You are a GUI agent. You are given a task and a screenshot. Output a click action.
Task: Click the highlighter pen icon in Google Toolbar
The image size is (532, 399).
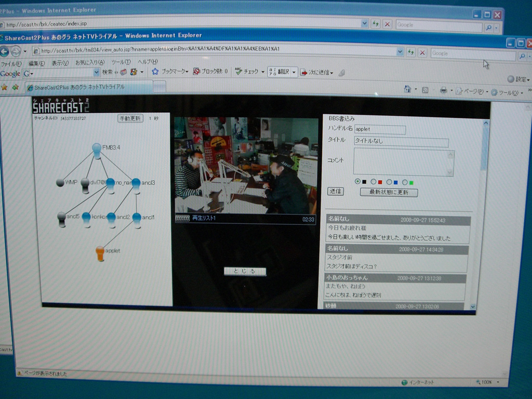coord(342,73)
